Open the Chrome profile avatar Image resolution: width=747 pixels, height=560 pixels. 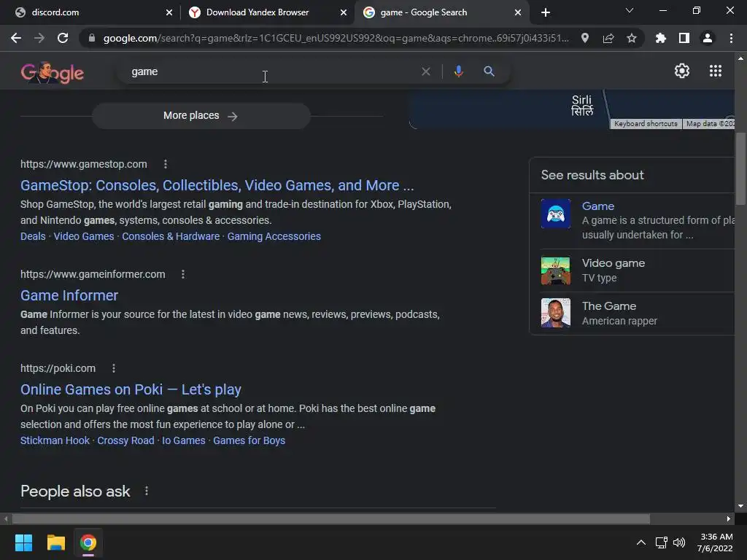(x=707, y=38)
